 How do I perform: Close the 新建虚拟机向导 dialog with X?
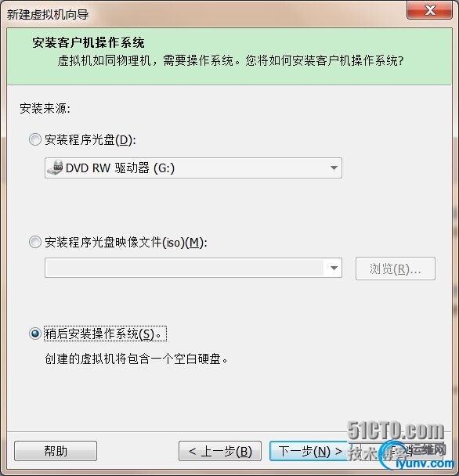(429, 10)
